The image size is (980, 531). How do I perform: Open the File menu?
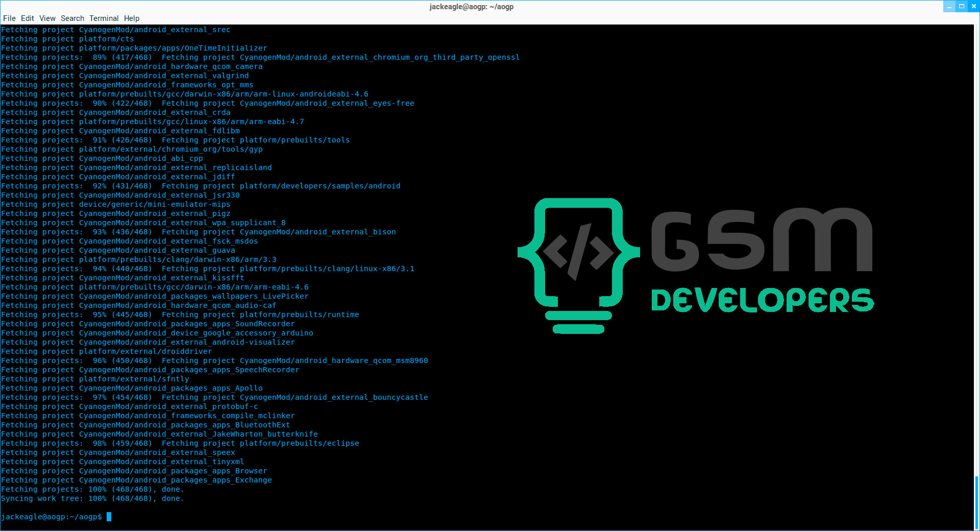point(9,18)
